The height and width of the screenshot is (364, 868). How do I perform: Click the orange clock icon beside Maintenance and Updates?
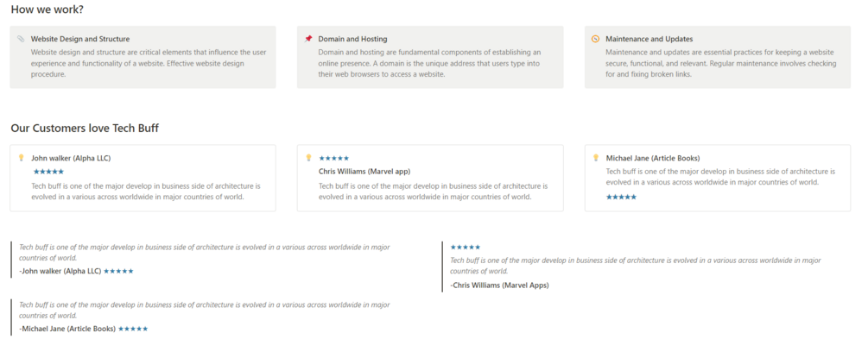click(595, 39)
